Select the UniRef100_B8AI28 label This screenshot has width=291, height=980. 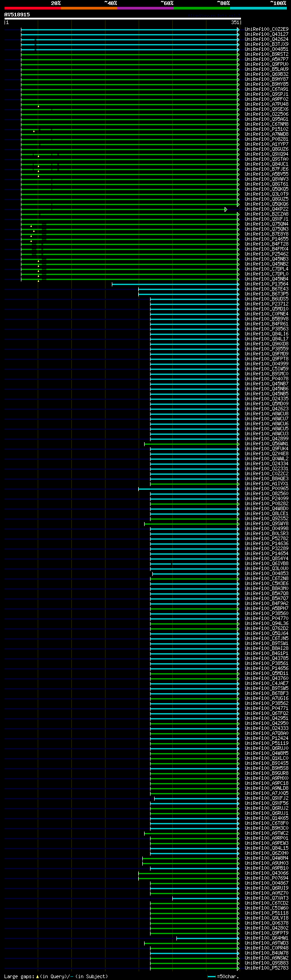[x=266, y=649]
